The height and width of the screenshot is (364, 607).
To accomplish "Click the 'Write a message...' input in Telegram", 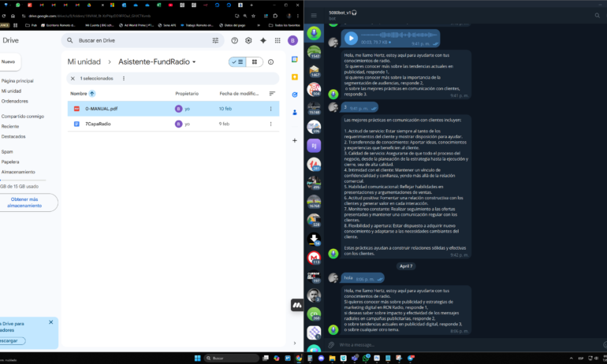I will pyautogui.click(x=464, y=344).
